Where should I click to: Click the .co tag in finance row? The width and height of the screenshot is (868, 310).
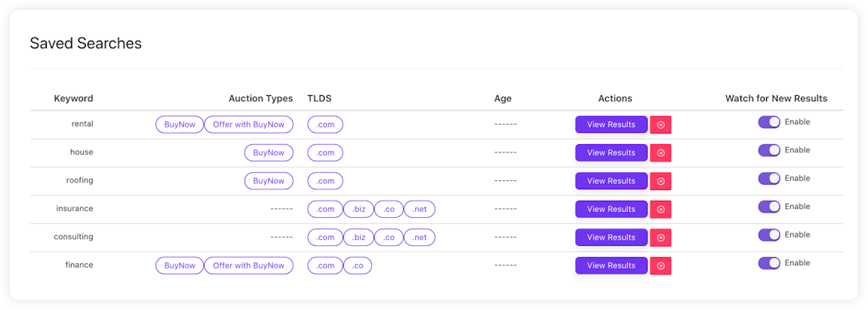[358, 265]
